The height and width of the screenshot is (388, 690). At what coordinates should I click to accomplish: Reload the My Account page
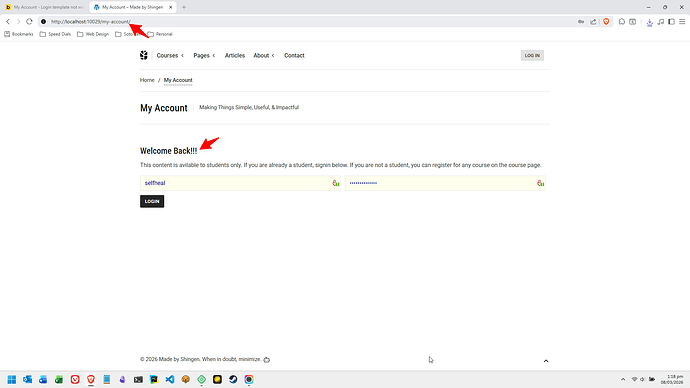[29, 22]
